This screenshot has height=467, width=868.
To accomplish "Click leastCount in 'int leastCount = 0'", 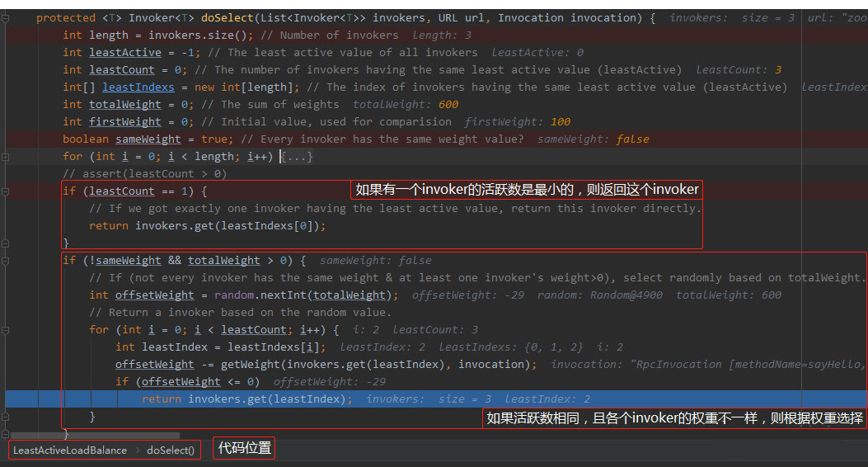I will 122,70.
